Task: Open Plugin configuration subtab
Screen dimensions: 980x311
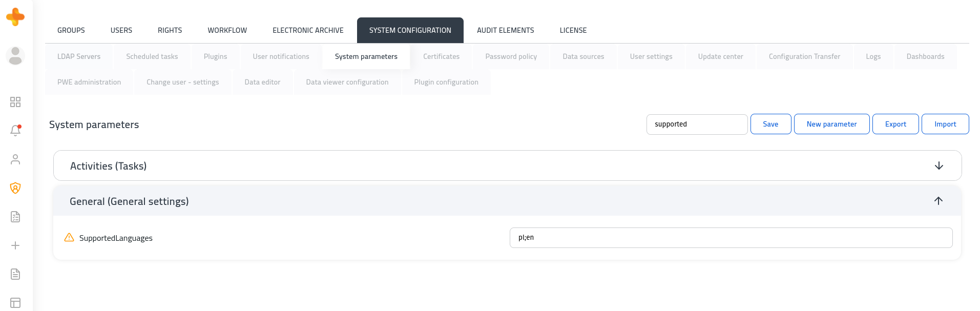Action: pyautogui.click(x=446, y=82)
